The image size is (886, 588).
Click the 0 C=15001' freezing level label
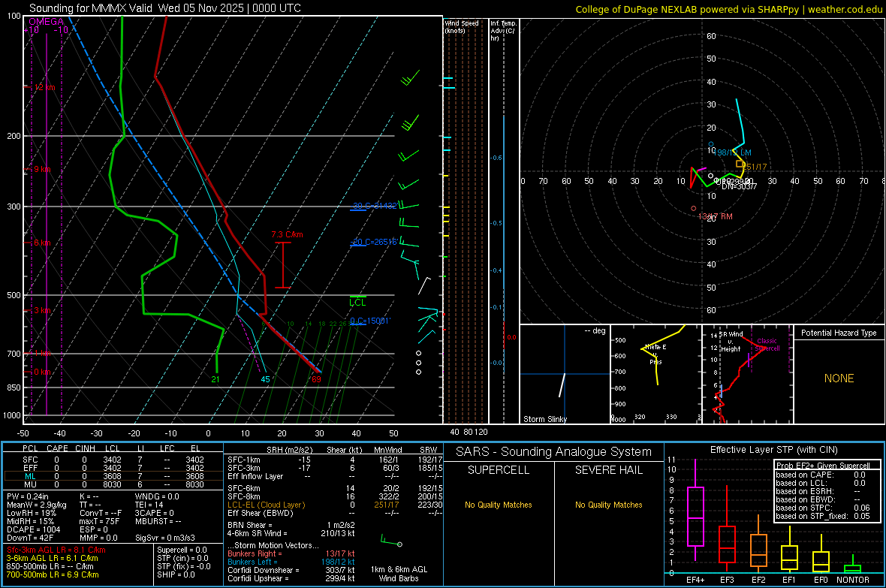click(x=369, y=321)
